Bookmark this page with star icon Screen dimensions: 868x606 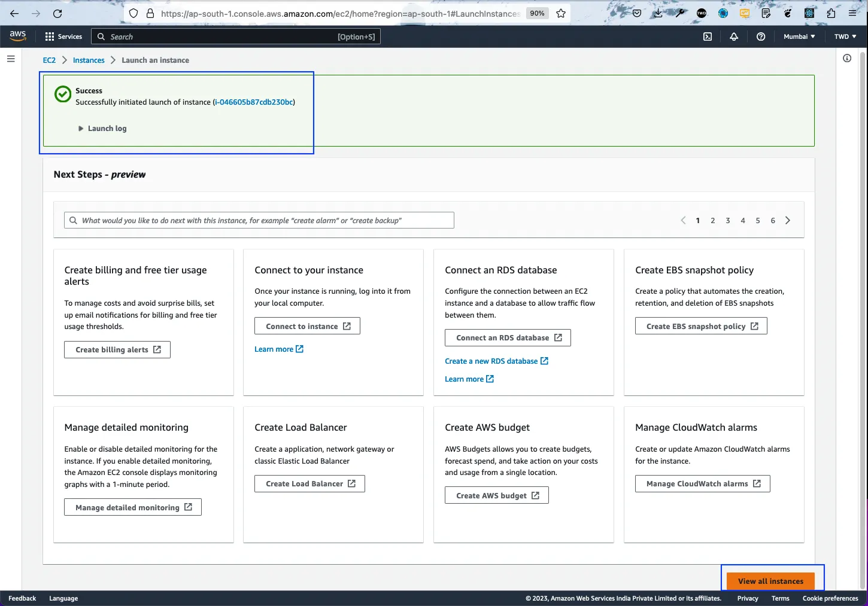pos(561,13)
